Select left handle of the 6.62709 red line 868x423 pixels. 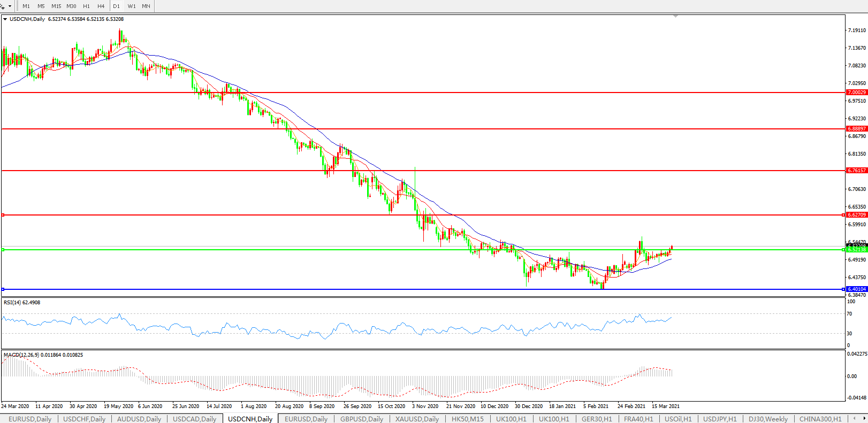[x=3, y=215]
